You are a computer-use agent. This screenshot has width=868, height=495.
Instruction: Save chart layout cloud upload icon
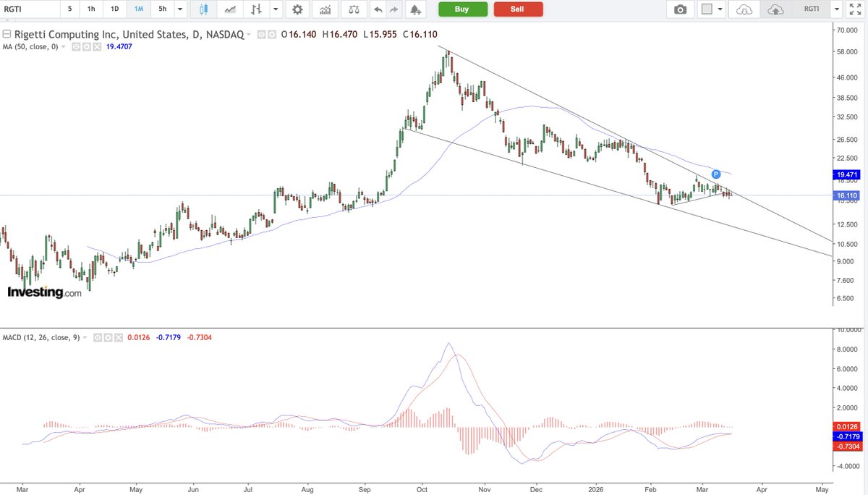pyautogui.click(x=775, y=9)
